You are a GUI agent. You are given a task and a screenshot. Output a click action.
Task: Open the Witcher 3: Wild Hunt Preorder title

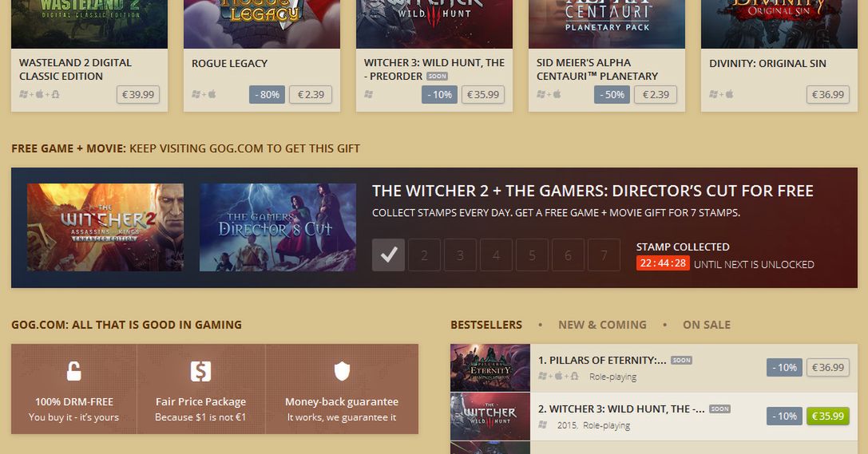coord(434,69)
